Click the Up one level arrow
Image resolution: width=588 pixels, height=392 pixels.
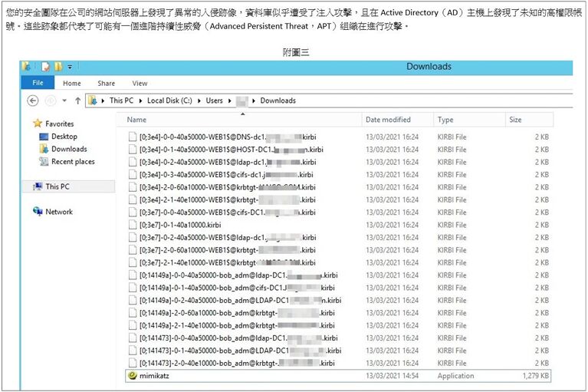pos(78,100)
